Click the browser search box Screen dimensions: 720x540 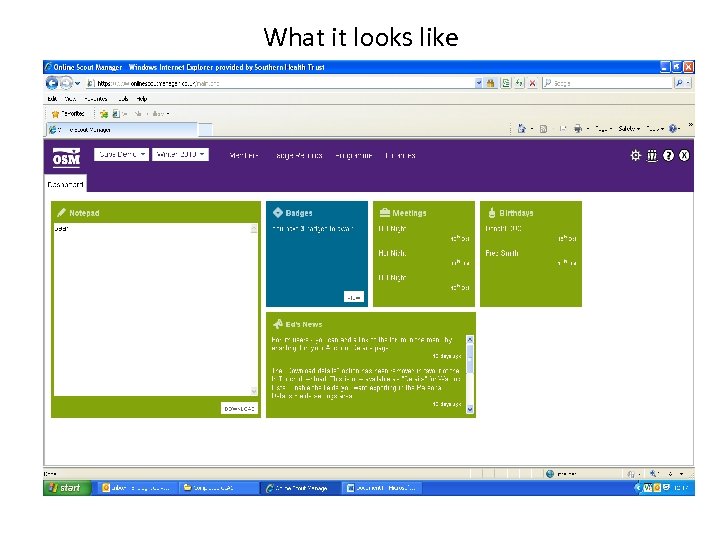point(608,83)
